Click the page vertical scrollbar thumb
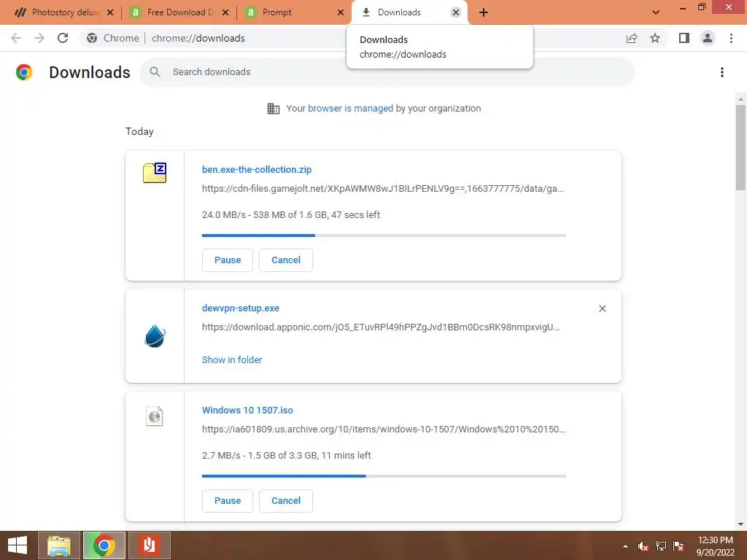 click(740, 147)
